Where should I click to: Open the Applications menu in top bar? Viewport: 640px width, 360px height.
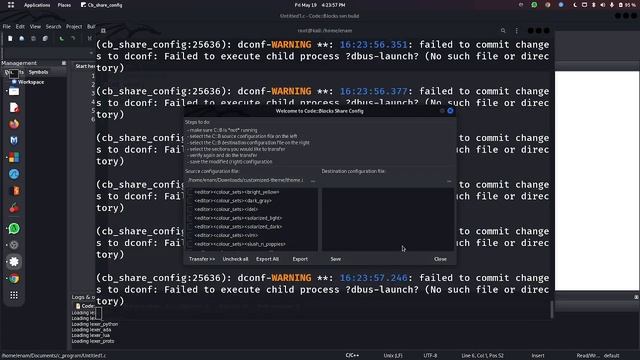(37, 5)
